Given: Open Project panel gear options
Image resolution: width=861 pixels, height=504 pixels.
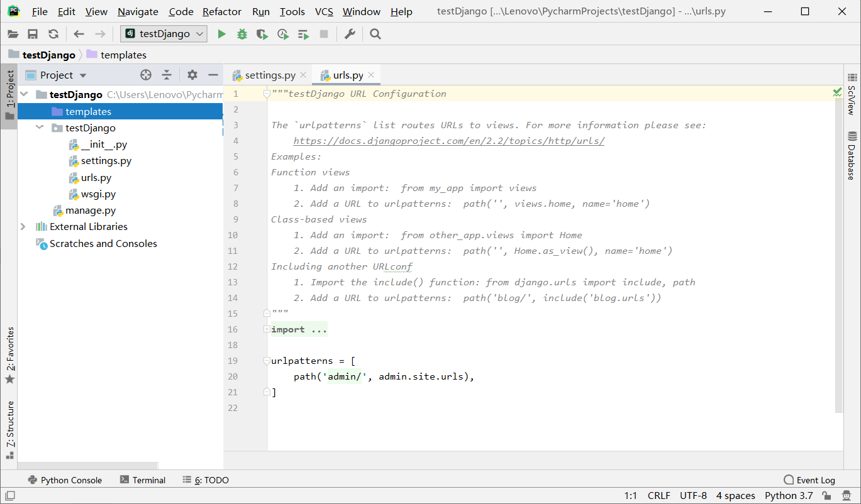Looking at the screenshot, I should pos(192,75).
